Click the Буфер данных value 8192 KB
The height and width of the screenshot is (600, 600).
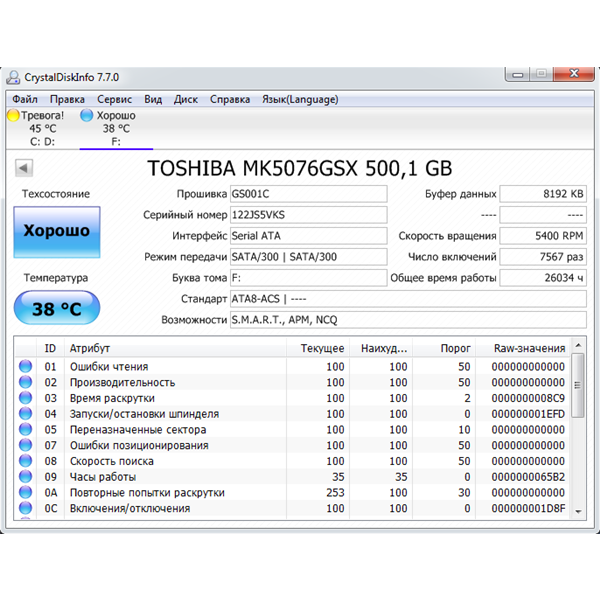(543, 194)
